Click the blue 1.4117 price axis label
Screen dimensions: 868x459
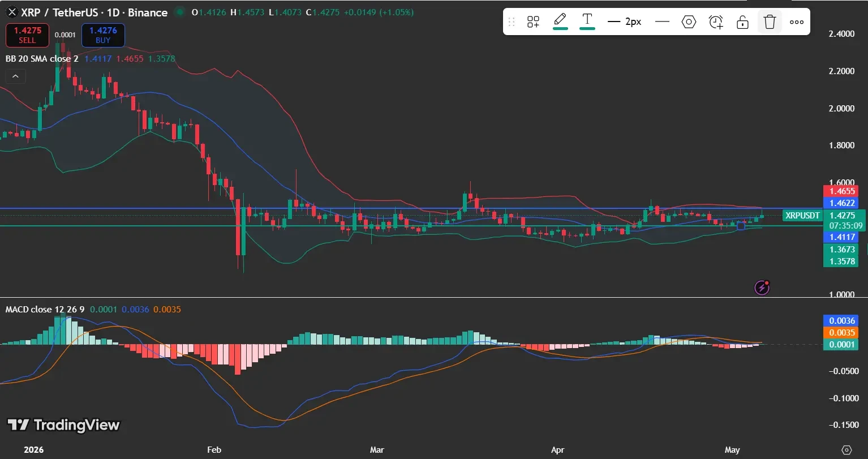[842, 237]
